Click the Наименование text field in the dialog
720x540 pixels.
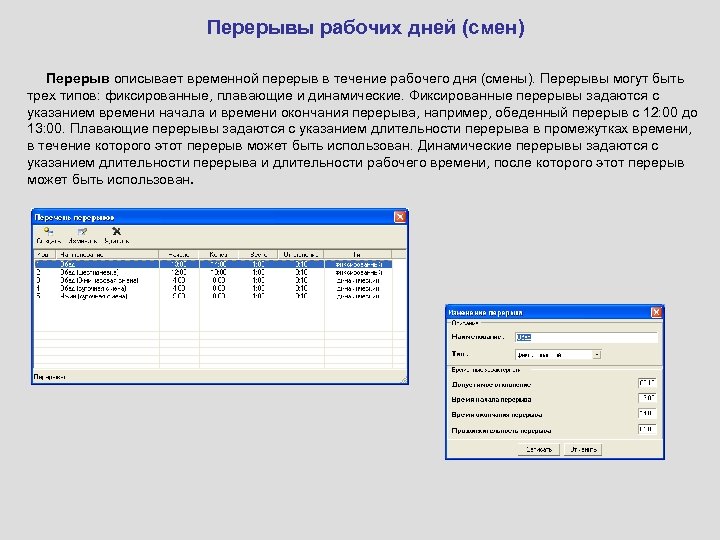586,338
